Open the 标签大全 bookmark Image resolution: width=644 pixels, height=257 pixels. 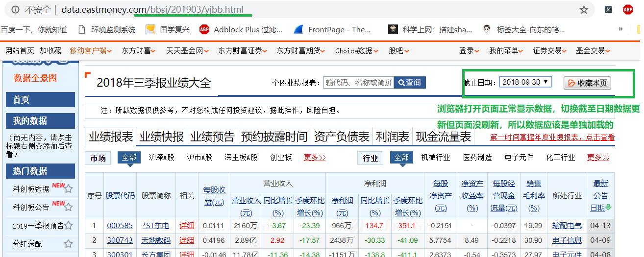(x=523, y=29)
